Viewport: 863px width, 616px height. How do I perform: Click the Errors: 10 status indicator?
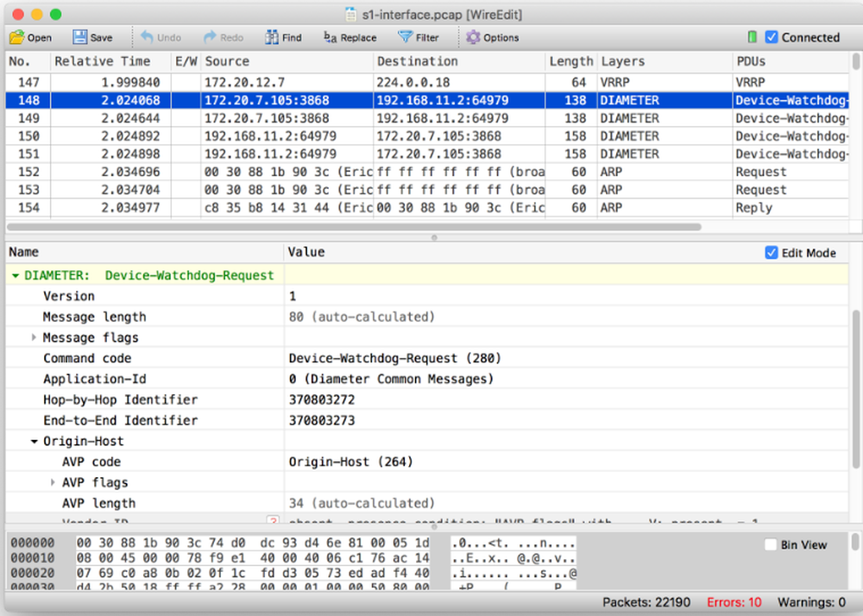pyautogui.click(x=734, y=602)
